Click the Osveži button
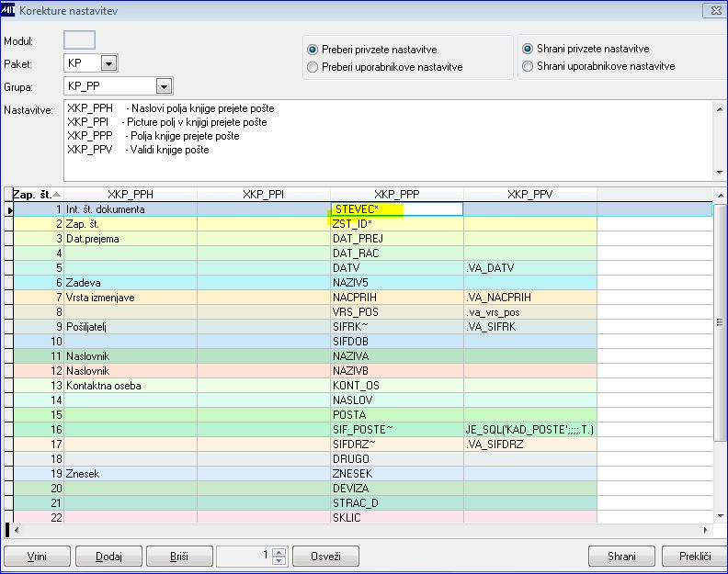728x574 pixels. click(x=325, y=557)
